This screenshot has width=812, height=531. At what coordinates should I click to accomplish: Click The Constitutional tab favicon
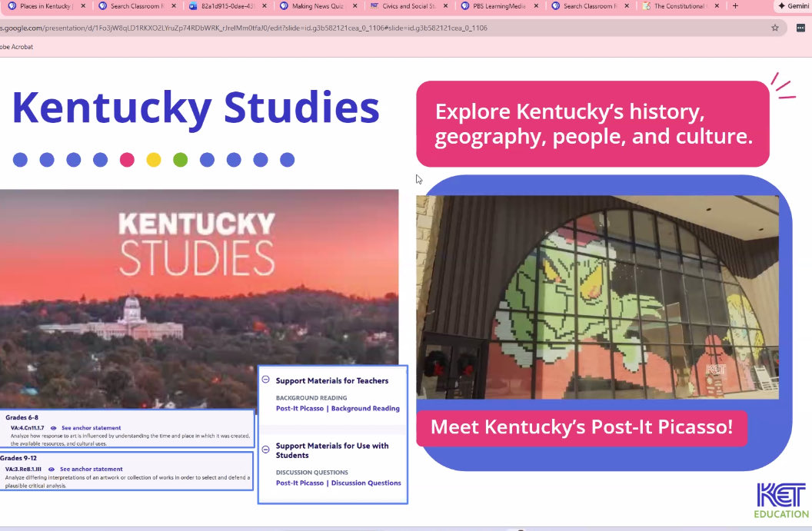point(646,6)
